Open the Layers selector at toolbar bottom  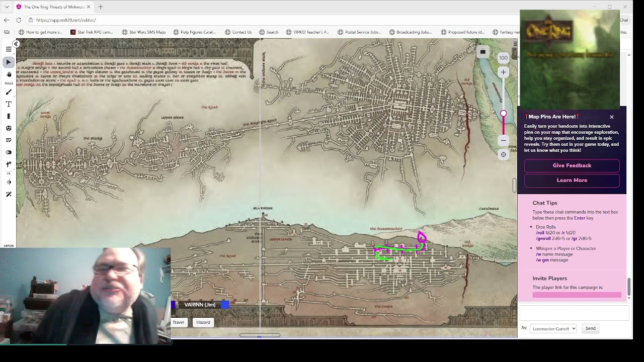pyautogui.click(x=9, y=246)
